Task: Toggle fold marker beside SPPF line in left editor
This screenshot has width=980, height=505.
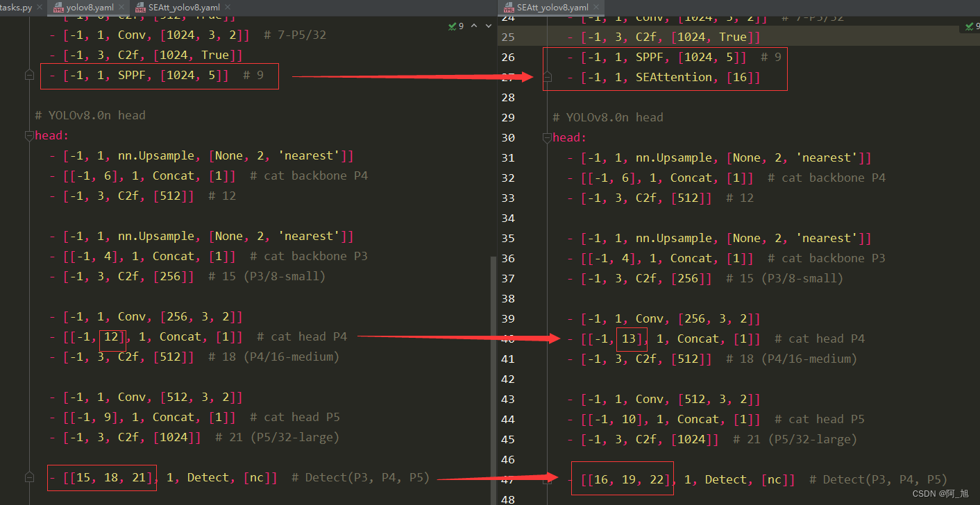Action: point(29,75)
